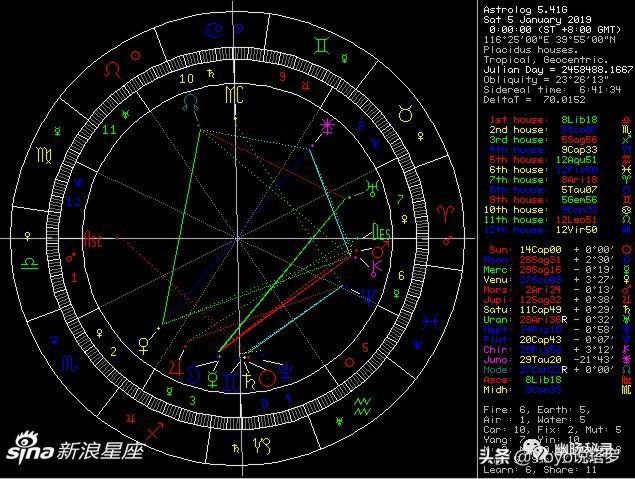This screenshot has width=635, height=479.
Task: Click the red Sagittarius sign glyph in the outer ring
Action: [x=154, y=430]
